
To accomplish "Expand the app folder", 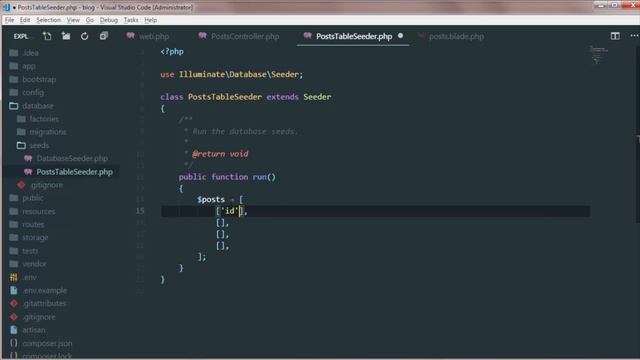I will pos(29,66).
